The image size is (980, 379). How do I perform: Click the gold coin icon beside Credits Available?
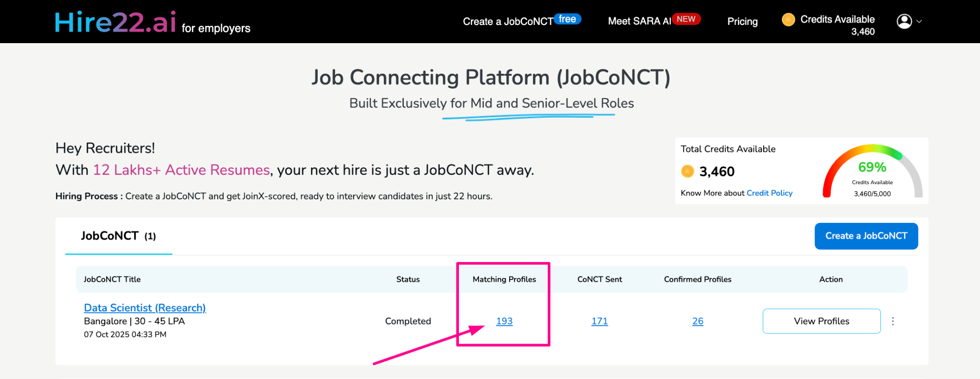coord(788,20)
